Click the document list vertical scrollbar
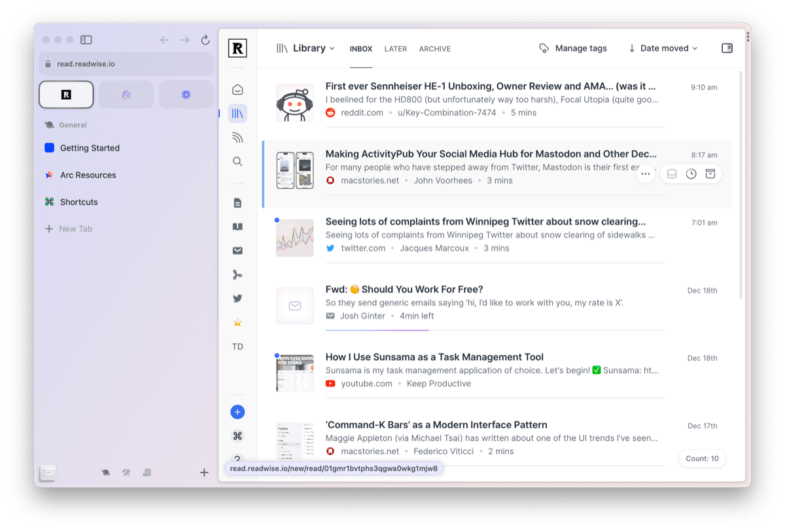785x532 pixels. [741, 185]
